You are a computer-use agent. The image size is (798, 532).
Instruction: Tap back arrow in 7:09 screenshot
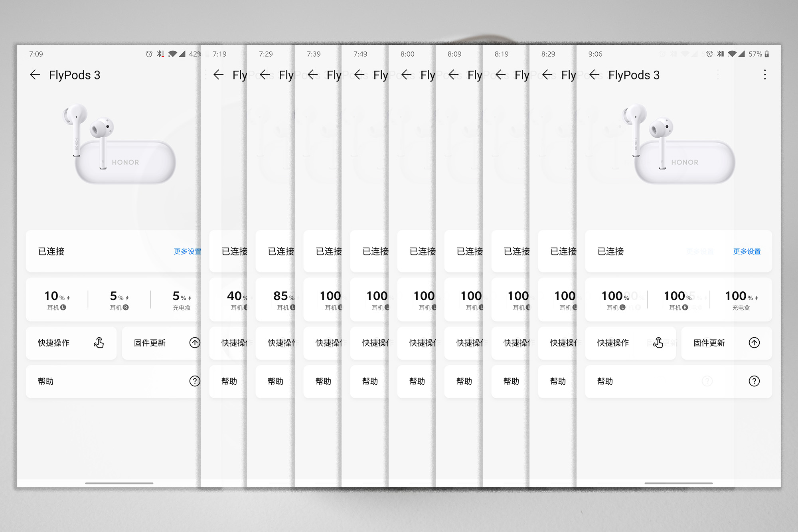pos(35,75)
